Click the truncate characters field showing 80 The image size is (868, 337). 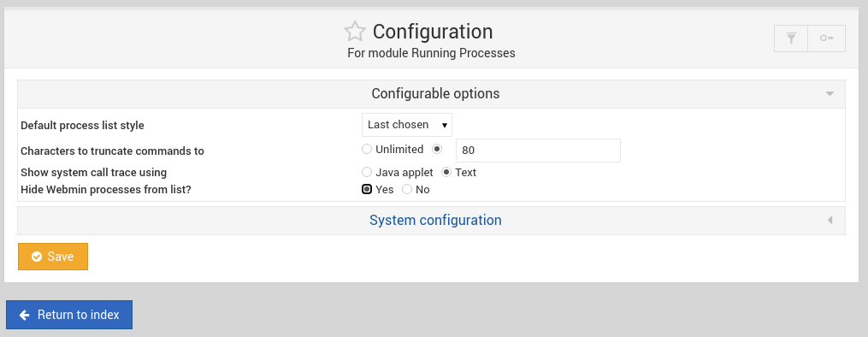tap(538, 151)
